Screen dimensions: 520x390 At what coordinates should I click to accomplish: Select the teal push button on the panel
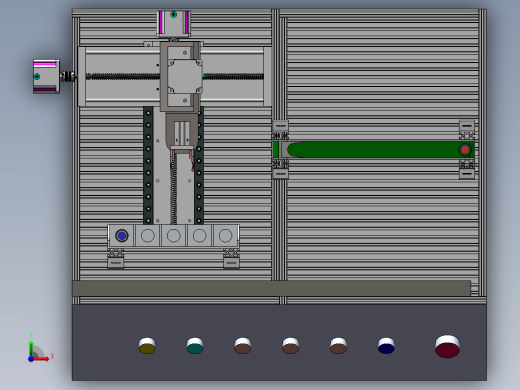point(195,346)
